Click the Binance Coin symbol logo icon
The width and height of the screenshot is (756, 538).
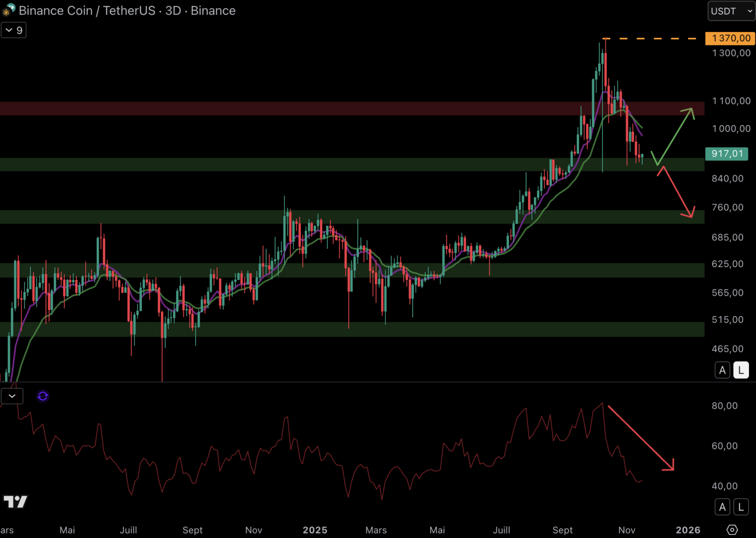(x=8, y=10)
